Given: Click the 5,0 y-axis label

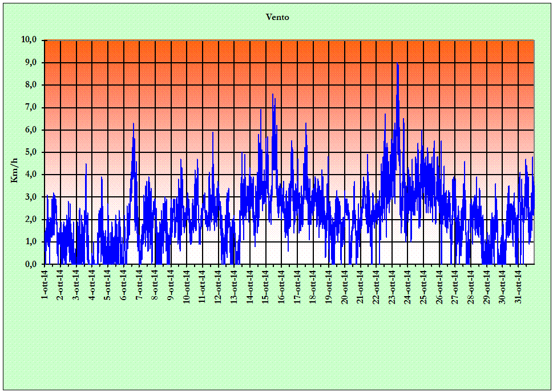Looking at the screenshot, I should click(31, 152).
